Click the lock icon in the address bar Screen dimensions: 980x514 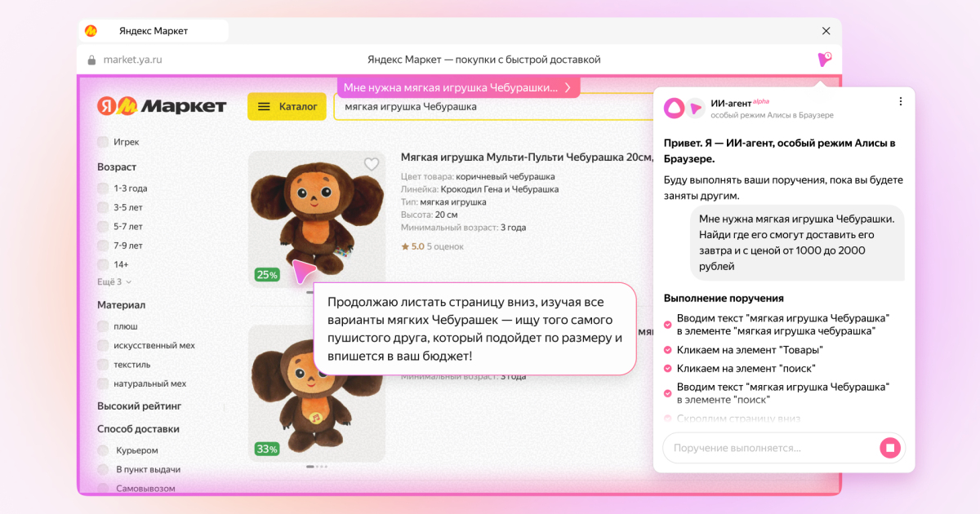click(x=91, y=60)
